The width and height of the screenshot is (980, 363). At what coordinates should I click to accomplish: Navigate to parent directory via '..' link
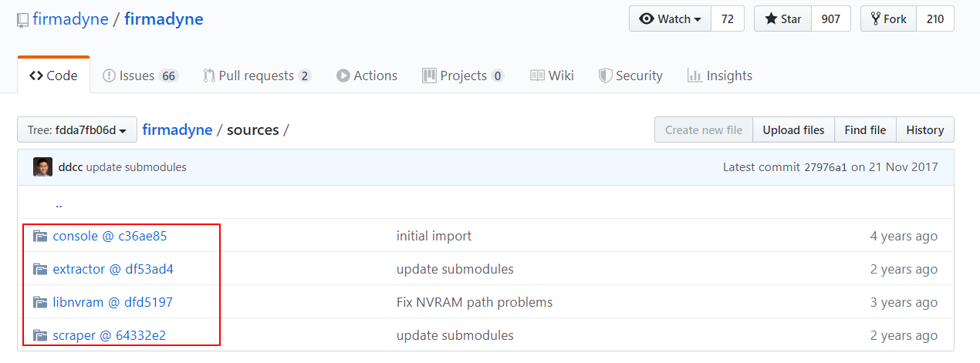coord(59,203)
